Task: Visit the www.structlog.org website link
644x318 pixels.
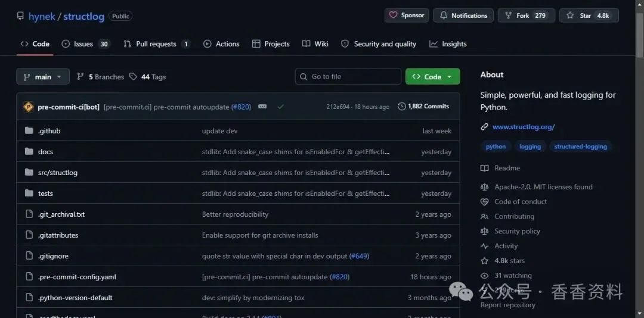Action: 524,127
